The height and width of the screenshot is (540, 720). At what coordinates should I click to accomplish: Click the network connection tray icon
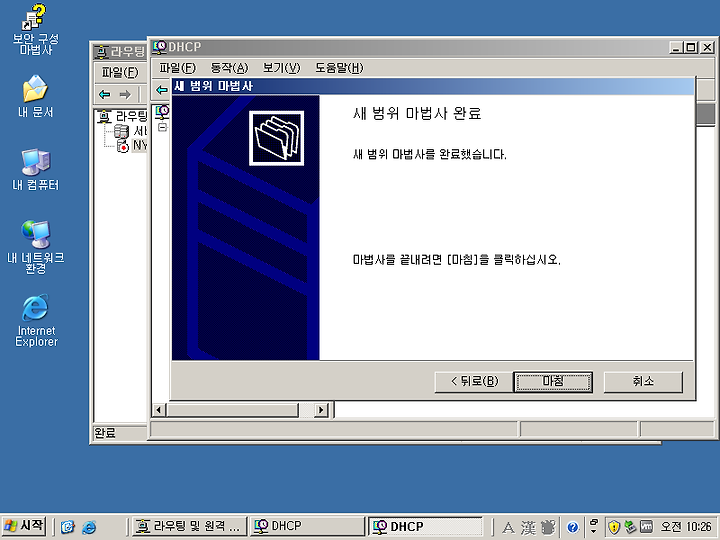(630, 527)
